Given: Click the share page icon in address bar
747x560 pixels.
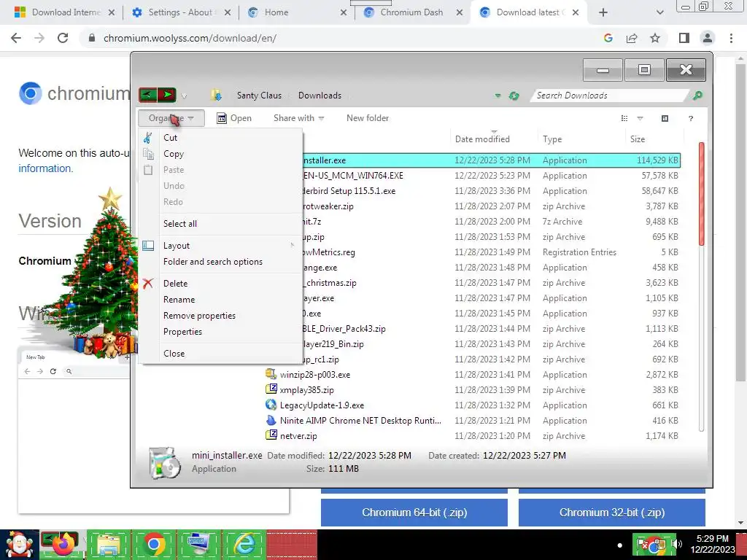Looking at the screenshot, I should pos(632,38).
